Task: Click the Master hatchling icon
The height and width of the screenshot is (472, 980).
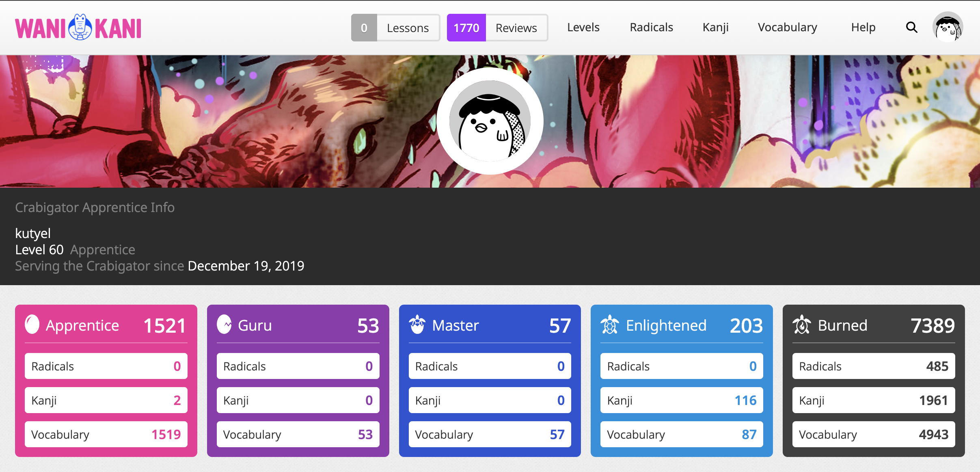Action: [417, 325]
